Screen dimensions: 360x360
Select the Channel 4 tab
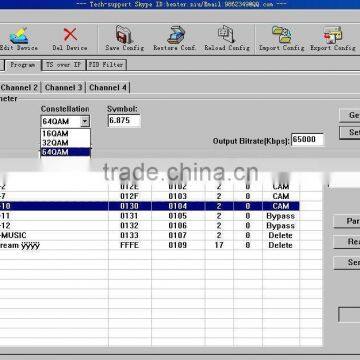[x=108, y=88]
